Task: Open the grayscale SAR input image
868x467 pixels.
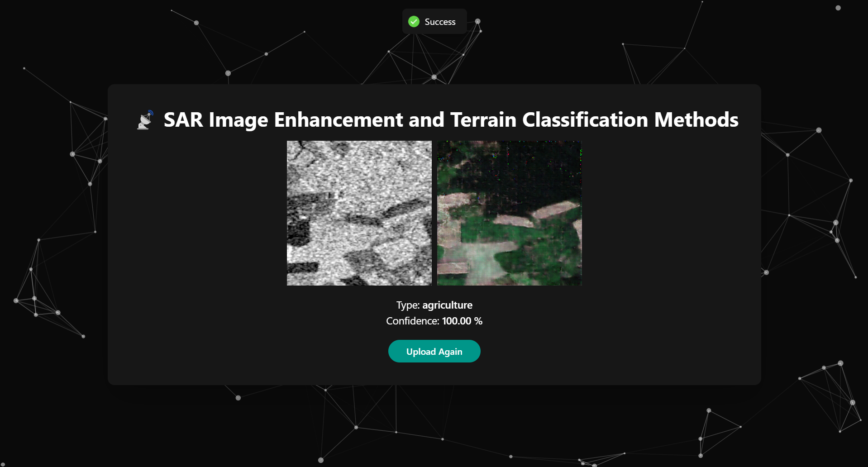Action: pyautogui.click(x=359, y=213)
